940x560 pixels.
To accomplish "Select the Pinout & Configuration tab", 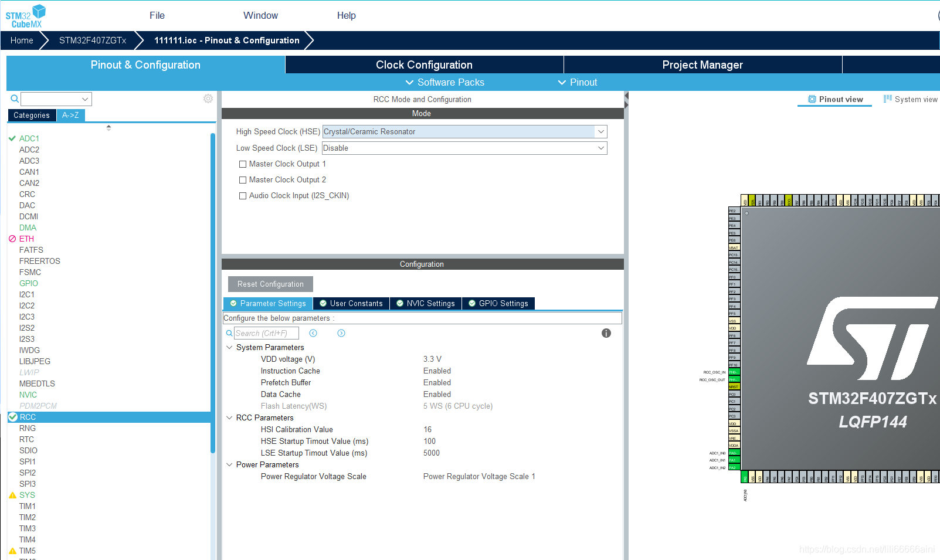I will point(145,65).
